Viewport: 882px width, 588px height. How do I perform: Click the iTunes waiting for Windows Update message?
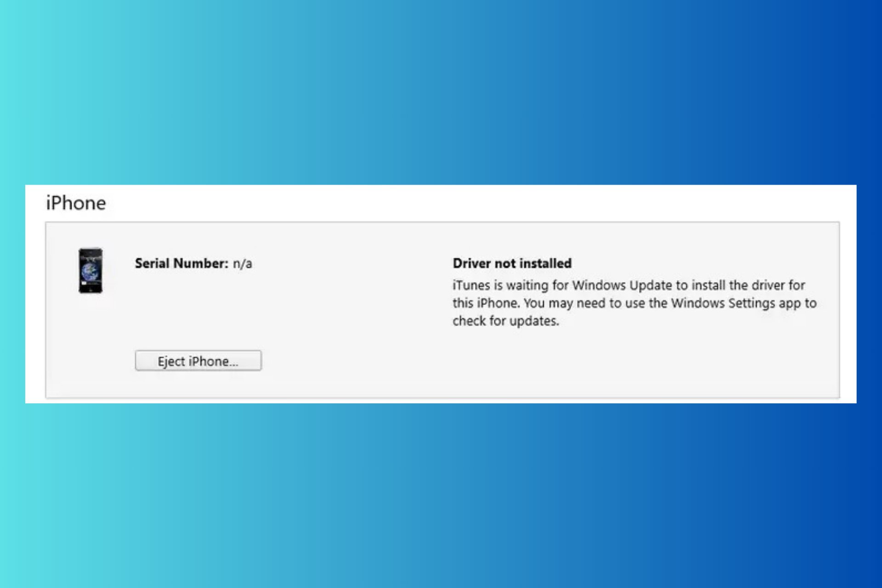[x=634, y=303]
